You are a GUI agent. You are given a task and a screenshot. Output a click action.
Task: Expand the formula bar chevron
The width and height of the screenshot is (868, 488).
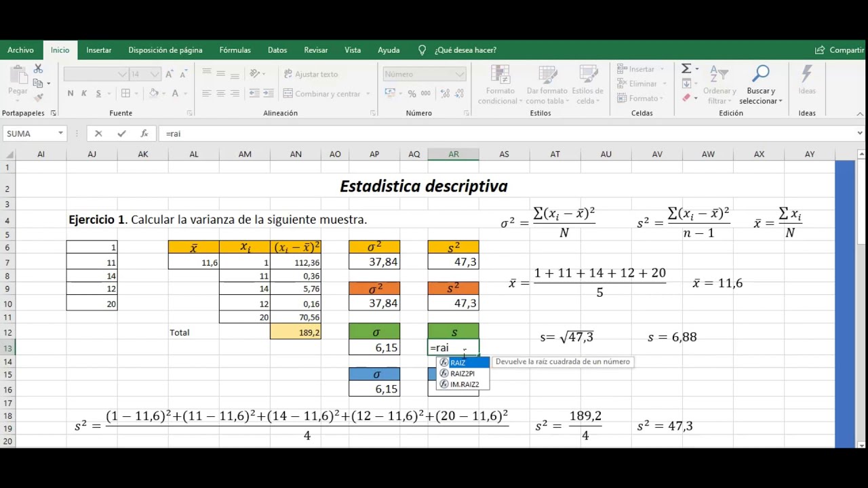[861, 134]
